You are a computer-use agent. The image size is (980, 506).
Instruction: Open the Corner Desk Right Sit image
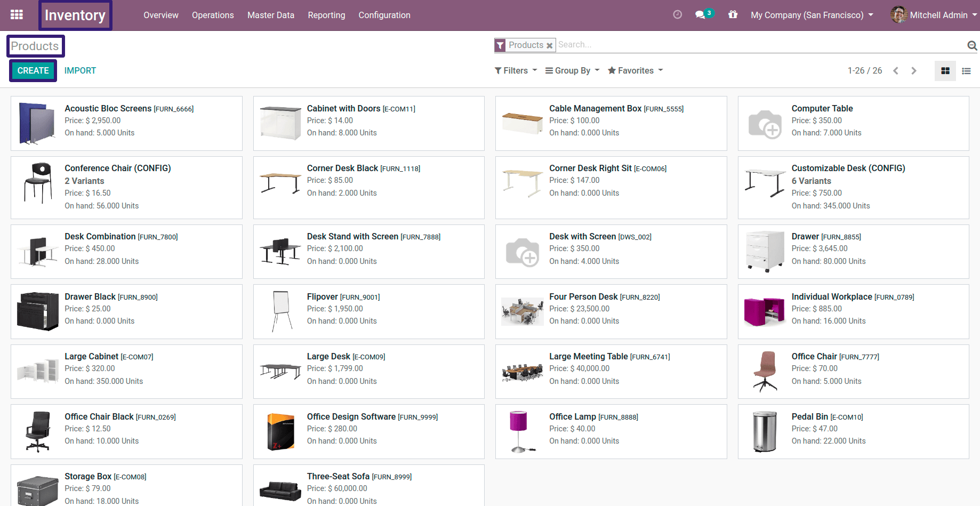(523, 183)
